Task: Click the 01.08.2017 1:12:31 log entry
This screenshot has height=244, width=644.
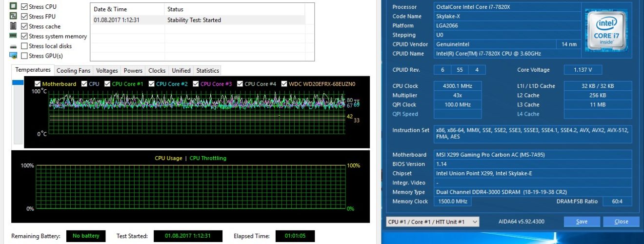Action: 117,20
